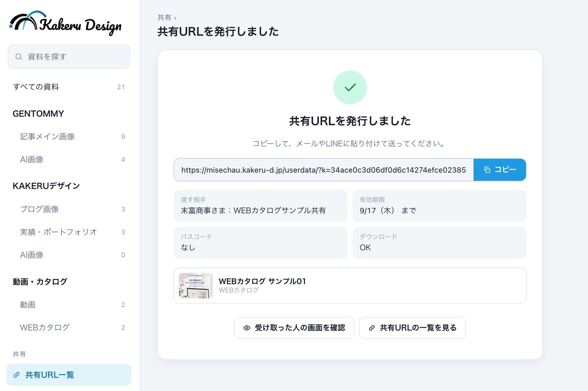This screenshot has width=588, height=391.
Task: Open すべての資料 in the sidebar
Action: pyautogui.click(x=69, y=87)
